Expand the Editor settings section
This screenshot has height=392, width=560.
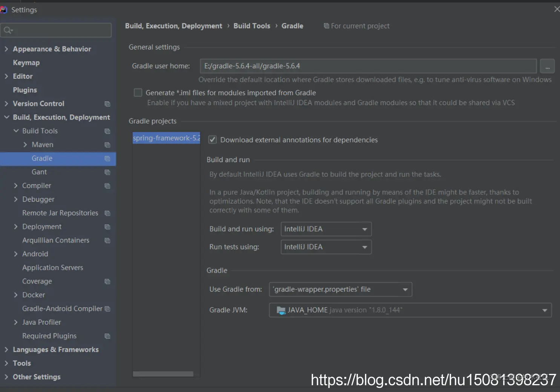point(6,76)
